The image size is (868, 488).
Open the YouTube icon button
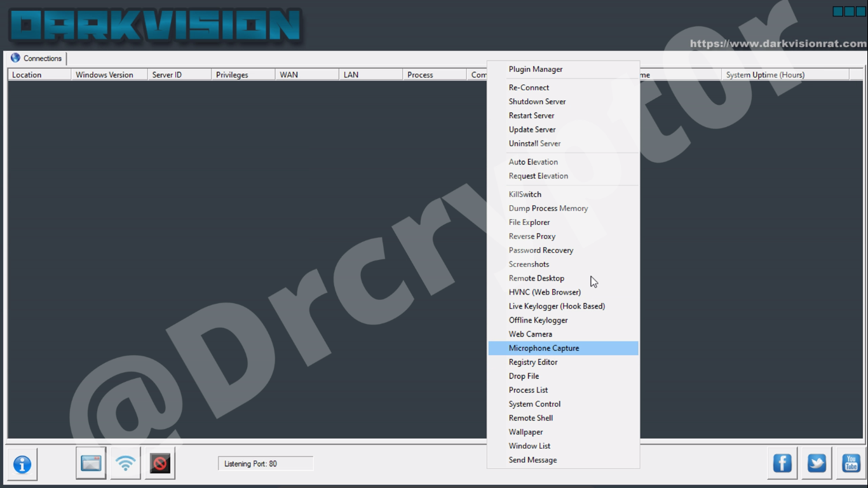tap(851, 463)
